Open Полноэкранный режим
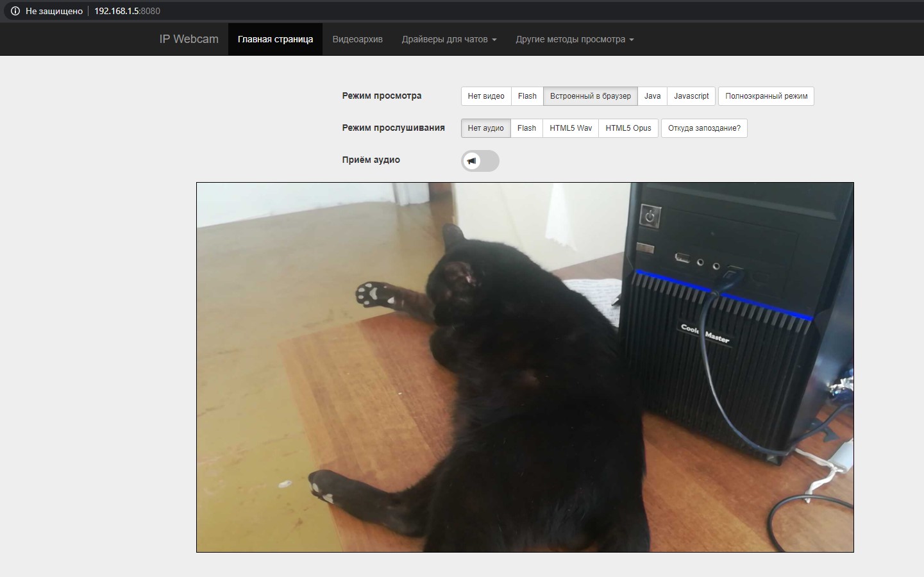Screen dimensions: 924x577 tap(766, 96)
